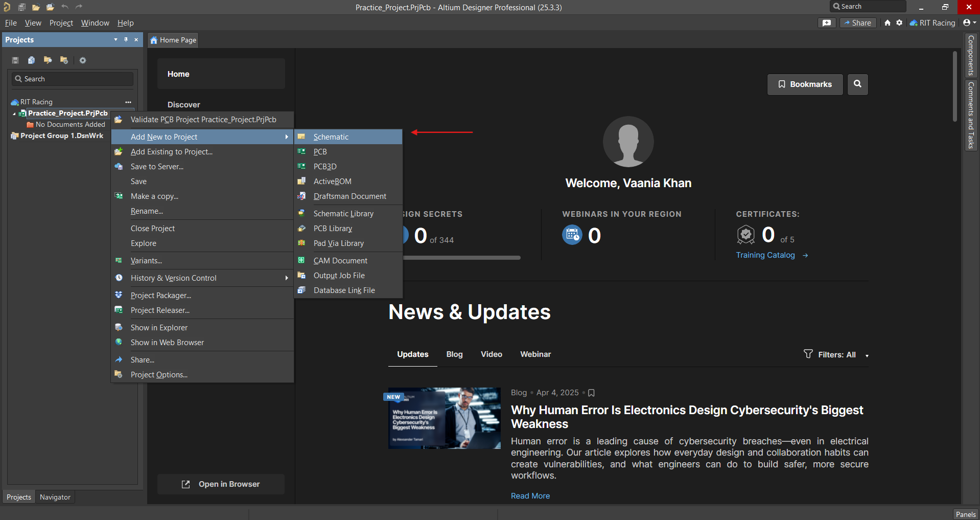This screenshot has width=980, height=520.
Task: Click Validate PCB Project Practice_Project.PrjPcb
Action: coord(202,120)
